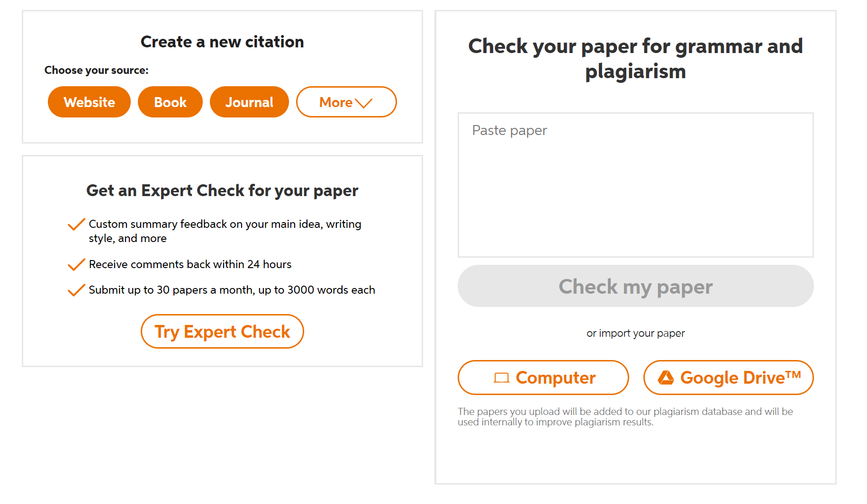Click the Create a new citation heading
Image resolution: width=867 pixels, height=504 pixels.
click(x=222, y=42)
